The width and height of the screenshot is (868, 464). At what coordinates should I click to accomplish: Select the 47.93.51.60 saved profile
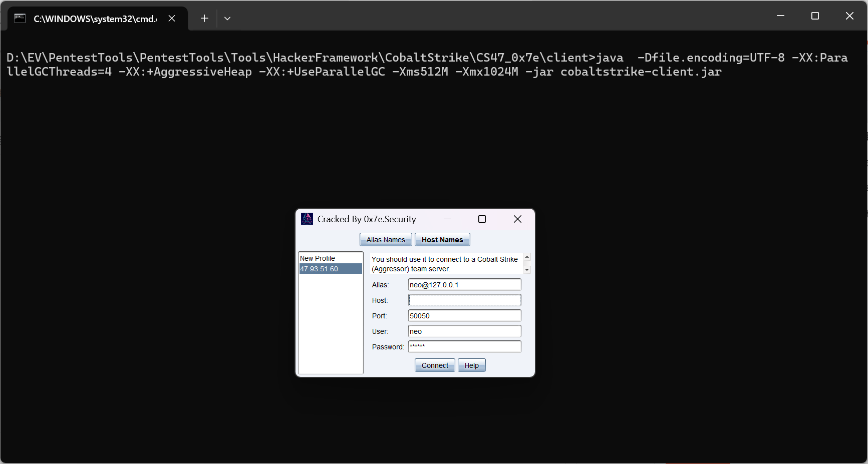319,268
